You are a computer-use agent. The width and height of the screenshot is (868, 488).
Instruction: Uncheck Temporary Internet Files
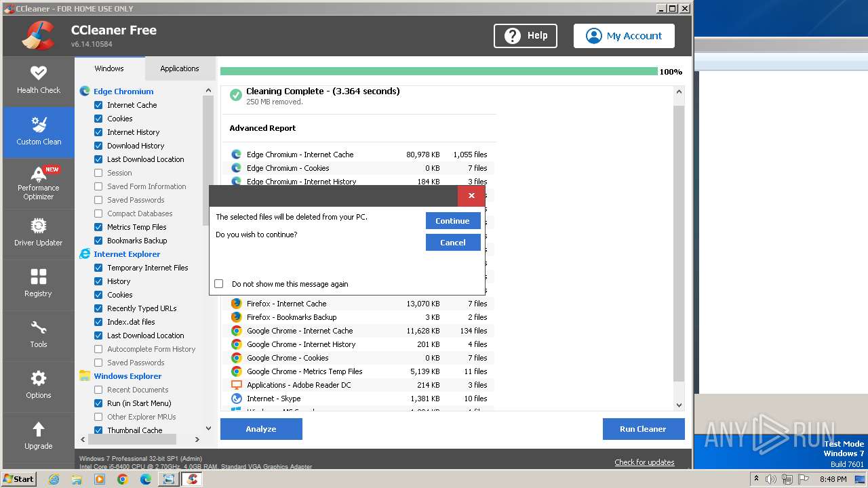pos(98,268)
